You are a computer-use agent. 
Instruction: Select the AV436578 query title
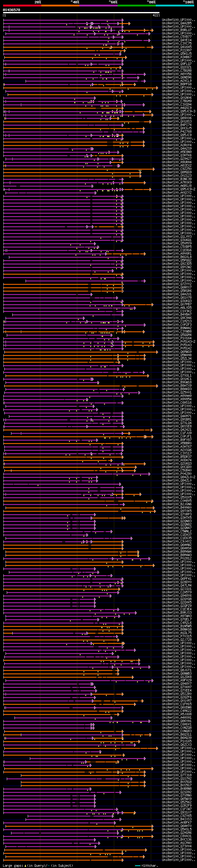point(11,10)
